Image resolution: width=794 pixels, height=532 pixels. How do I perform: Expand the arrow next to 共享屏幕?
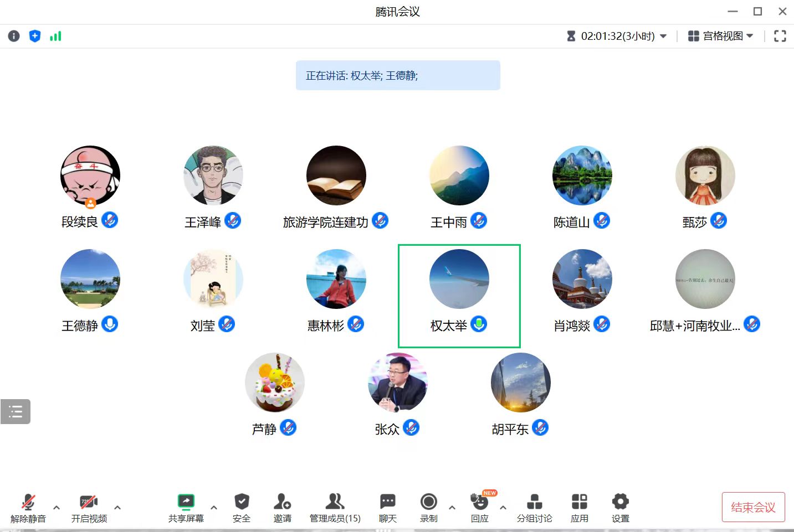tap(214, 507)
